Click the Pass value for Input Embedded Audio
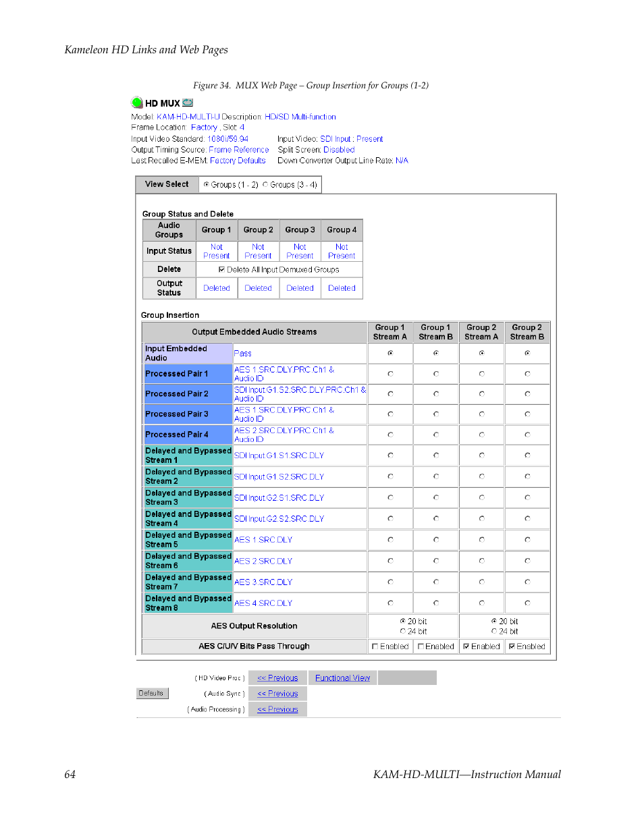644x828 pixels. pyautogui.click(x=242, y=354)
